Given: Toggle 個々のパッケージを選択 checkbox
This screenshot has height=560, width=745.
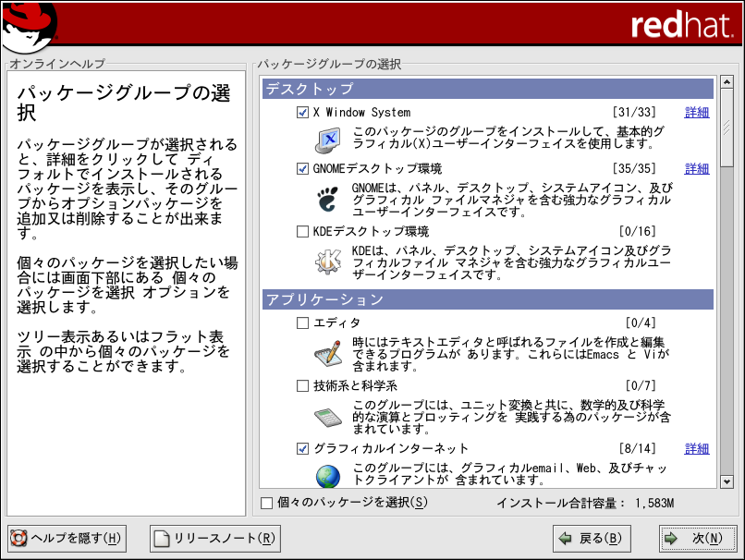Looking at the screenshot, I should (267, 503).
